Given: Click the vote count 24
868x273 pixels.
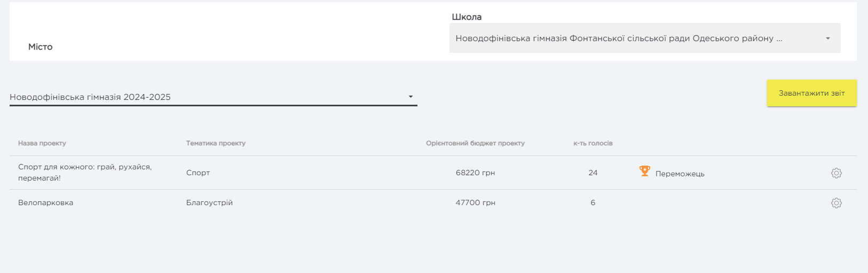Looking at the screenshot, I should point(593,173).
